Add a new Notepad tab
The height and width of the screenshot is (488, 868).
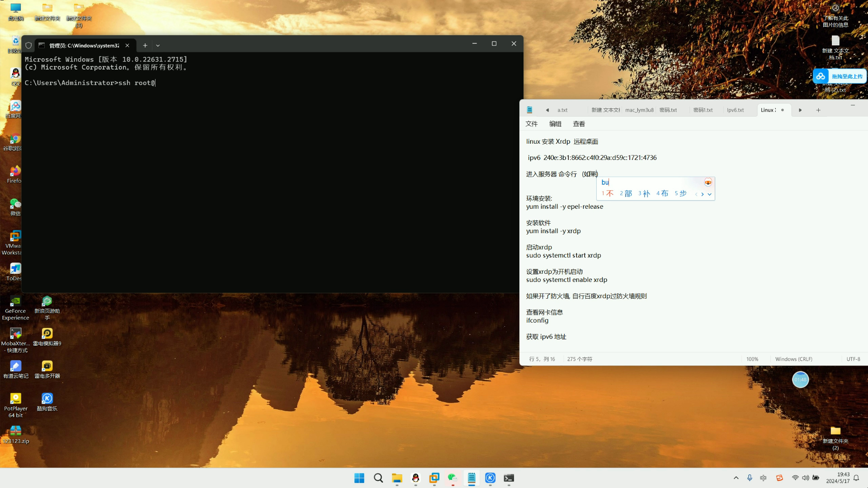point(818,110)
